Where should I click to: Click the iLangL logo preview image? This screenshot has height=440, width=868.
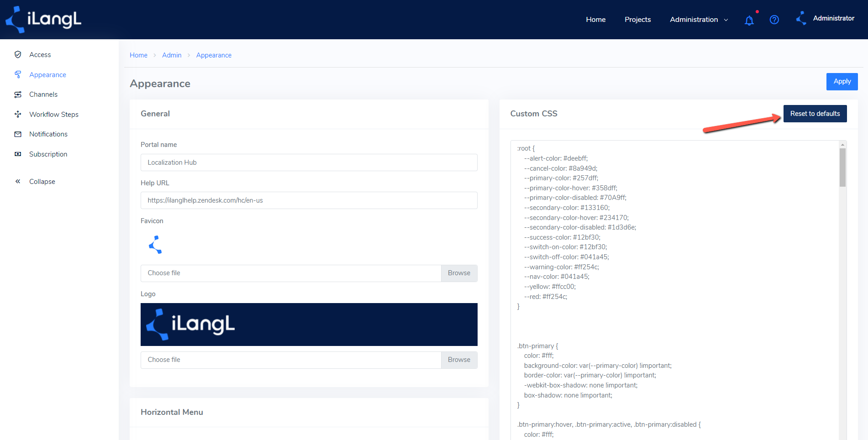(309, 325)
